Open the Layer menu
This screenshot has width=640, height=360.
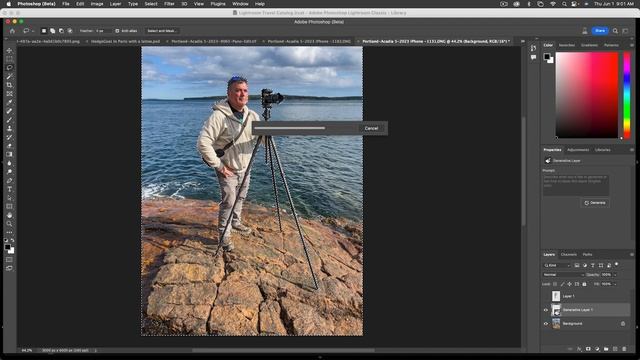point(116,4)
